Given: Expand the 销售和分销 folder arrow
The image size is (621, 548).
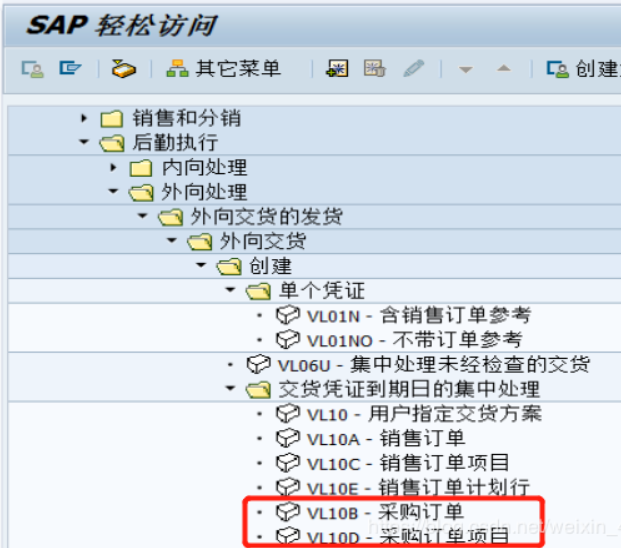Looking at the screenshot, I should 84,118.
